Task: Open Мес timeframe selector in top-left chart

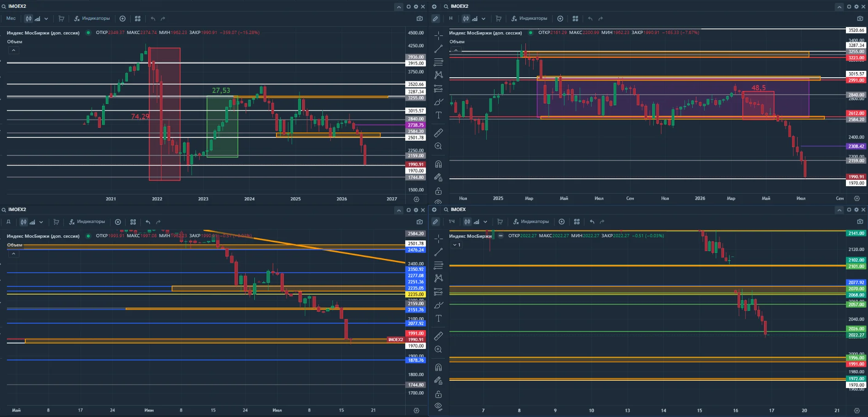Action: pyautogui.click(x=11, y=18)
